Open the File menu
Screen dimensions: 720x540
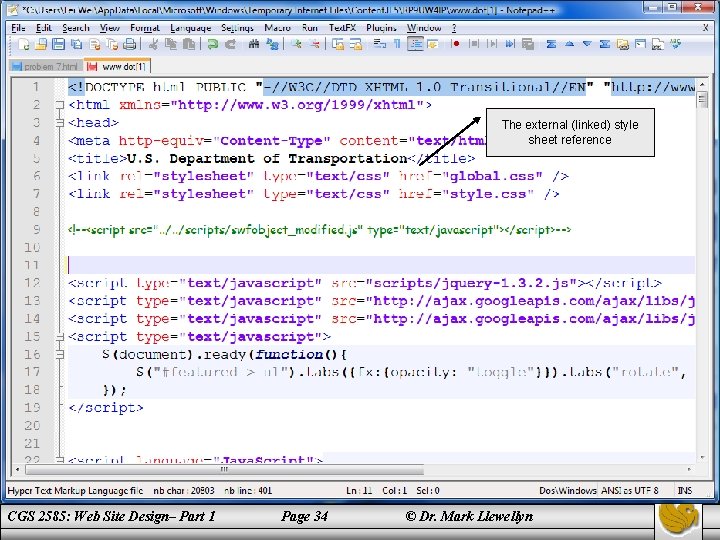(x=18, y=28)
